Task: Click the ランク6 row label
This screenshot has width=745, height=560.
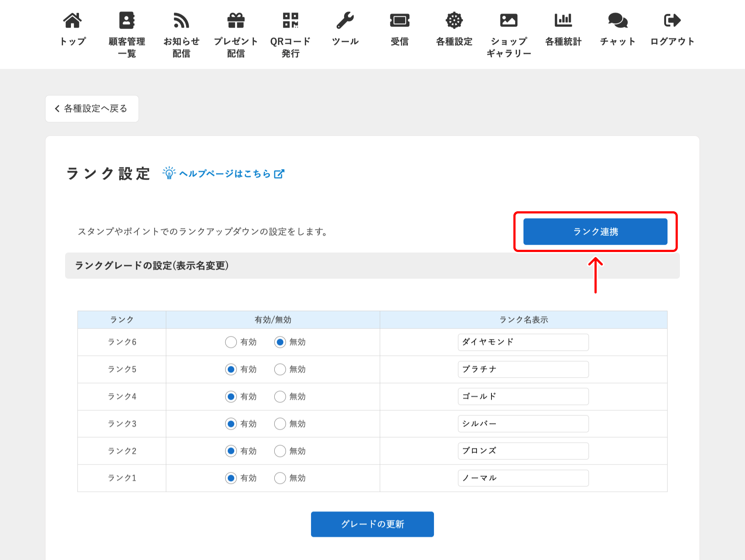Action: coord(122,342)
